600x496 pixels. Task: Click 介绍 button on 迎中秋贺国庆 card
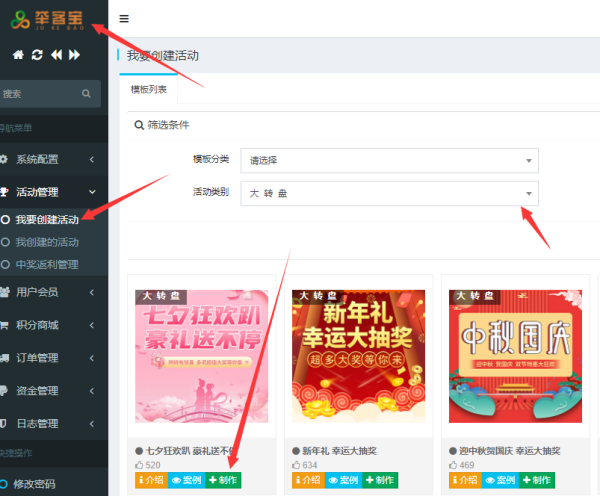pos(465,480)
